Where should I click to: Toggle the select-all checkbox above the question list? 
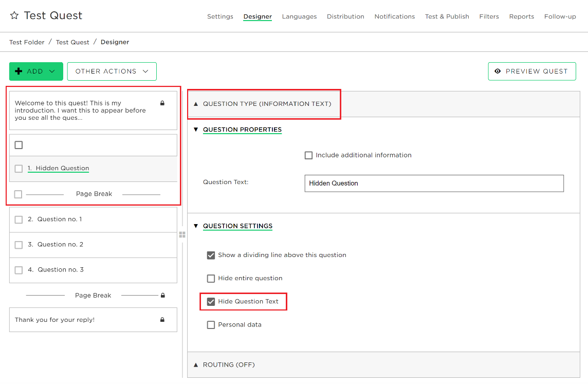pyautogui.click(x=19, y=145)
